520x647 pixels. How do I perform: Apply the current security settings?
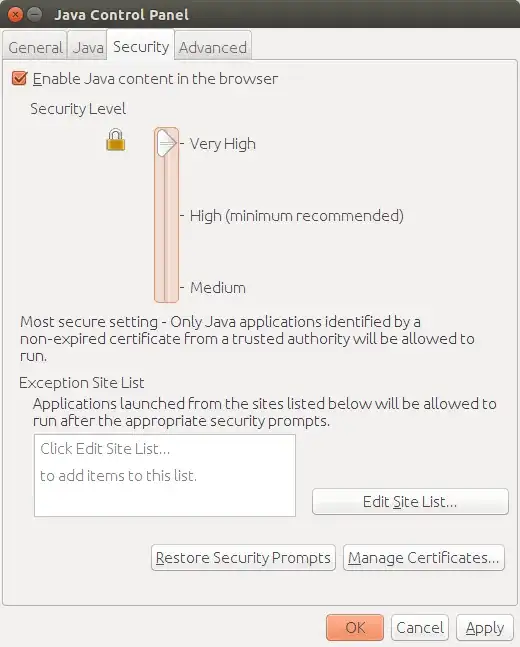click(x=485, y=627)
